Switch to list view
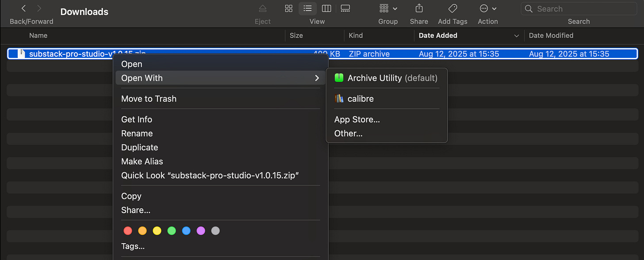644x260 pixels. pos(307,8)
